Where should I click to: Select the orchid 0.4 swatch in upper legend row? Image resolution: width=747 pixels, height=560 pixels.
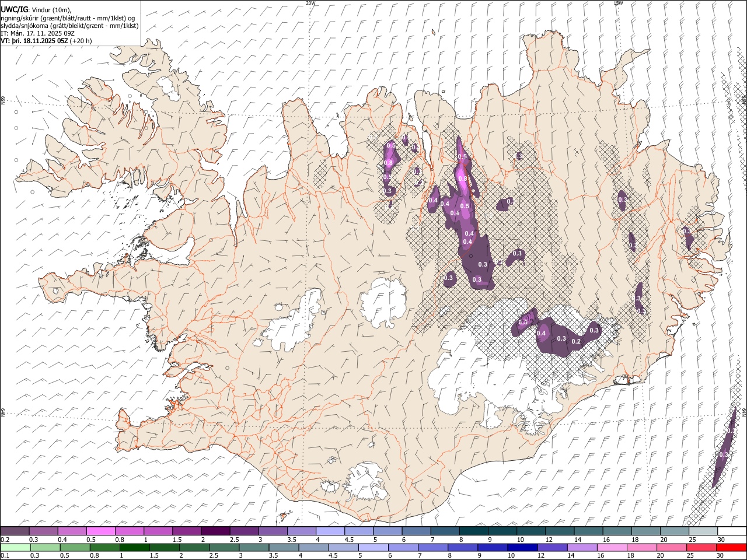click(x=72, y=531)
